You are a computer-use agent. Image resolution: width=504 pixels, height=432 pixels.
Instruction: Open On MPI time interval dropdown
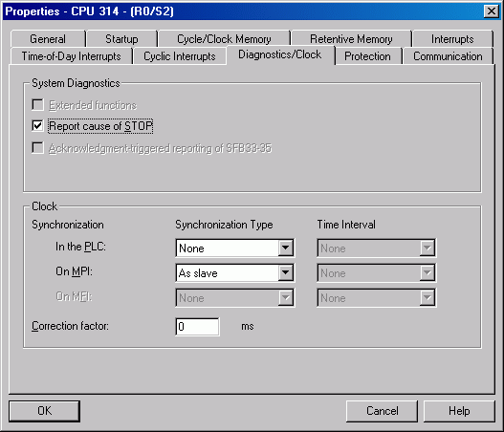click(427, 273)
